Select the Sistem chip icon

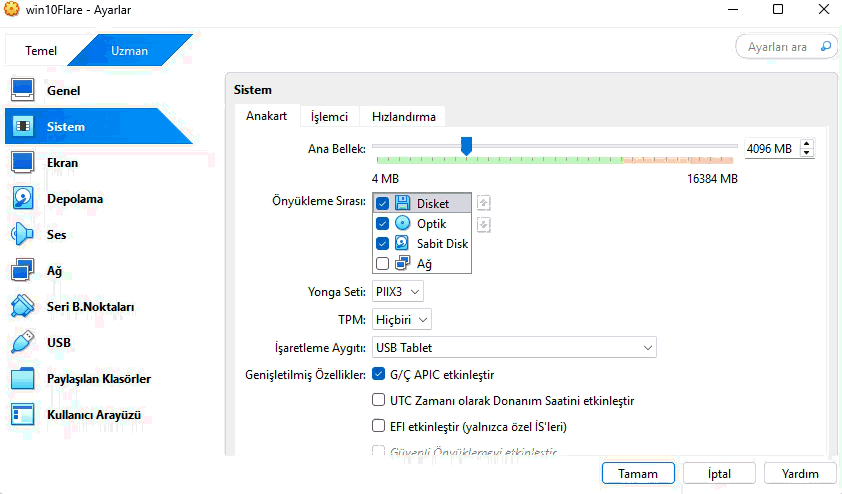[23, 126]
